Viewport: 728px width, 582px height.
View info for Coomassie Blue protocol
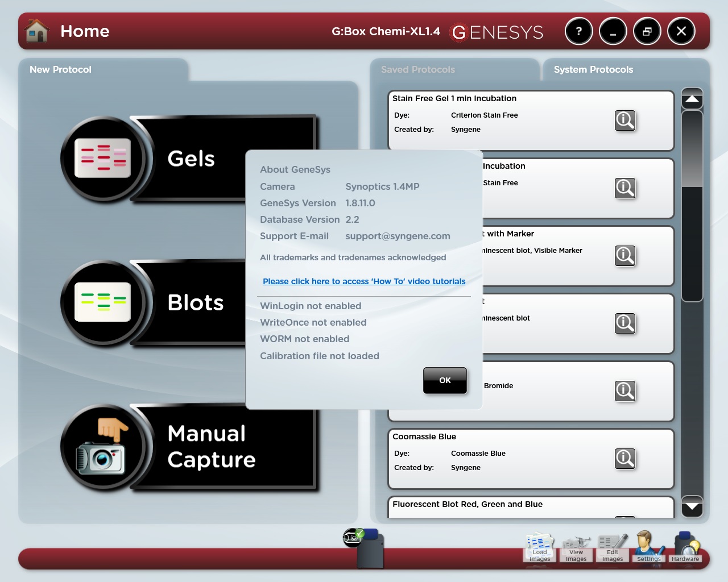[x=625, y=459]
